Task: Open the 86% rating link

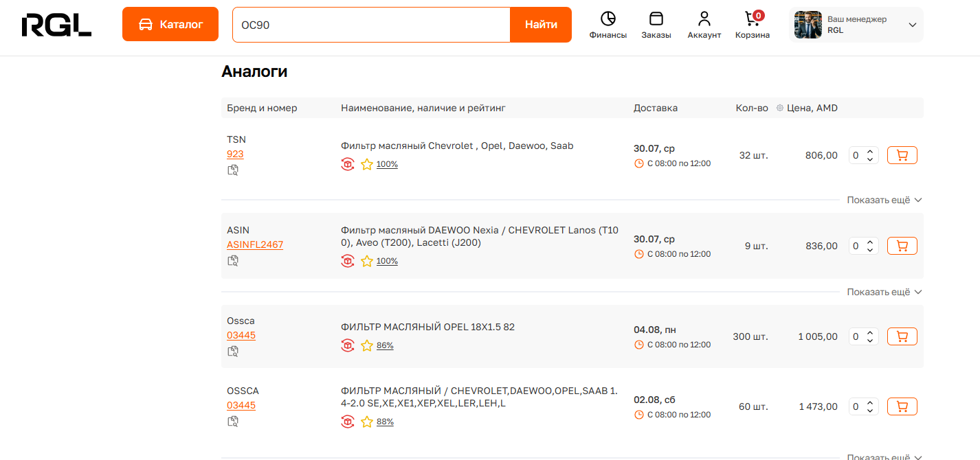Action: tap(385, 345)
